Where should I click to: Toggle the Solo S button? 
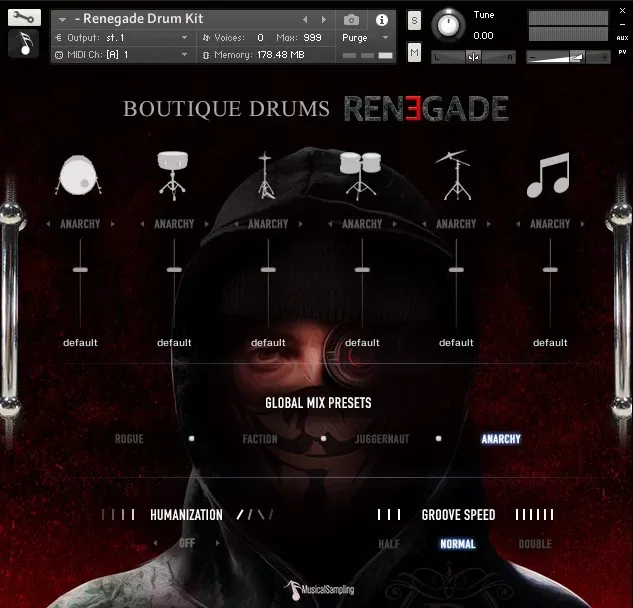pos(414,21)
